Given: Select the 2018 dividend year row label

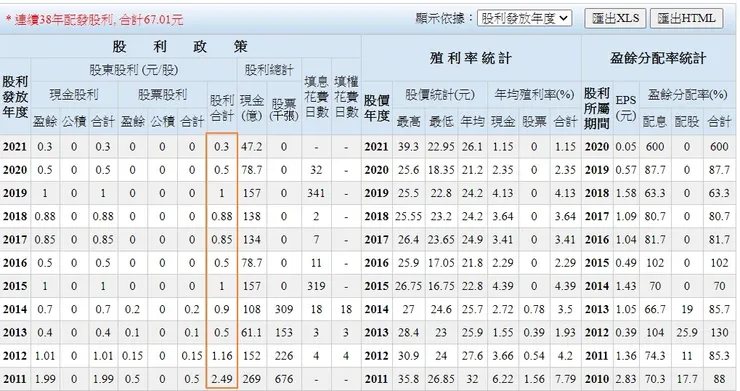Looking at the screenshot, I should tap(15, 216).
